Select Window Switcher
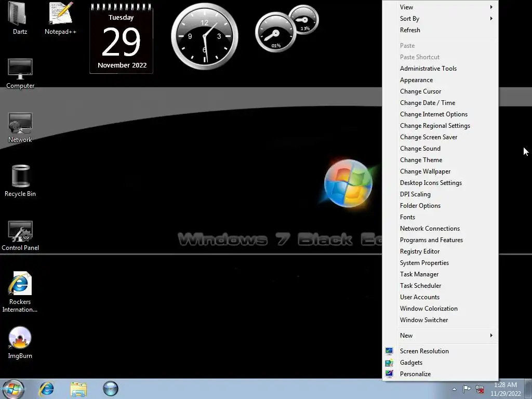Screen dimensions: 532x399 coord(441,320)
